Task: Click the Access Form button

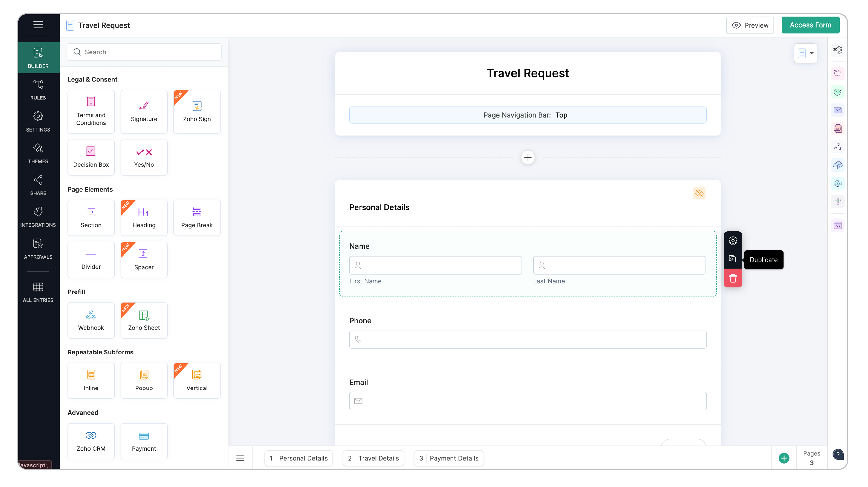Action: pos(810,25)
